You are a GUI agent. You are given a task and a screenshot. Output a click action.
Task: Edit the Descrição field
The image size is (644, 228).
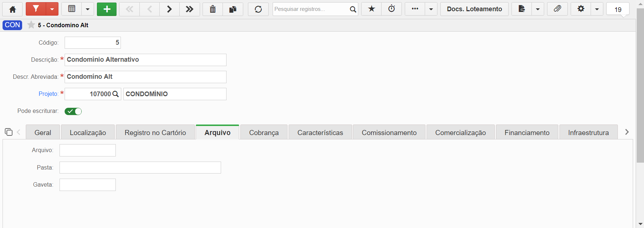tap(145, 60)
